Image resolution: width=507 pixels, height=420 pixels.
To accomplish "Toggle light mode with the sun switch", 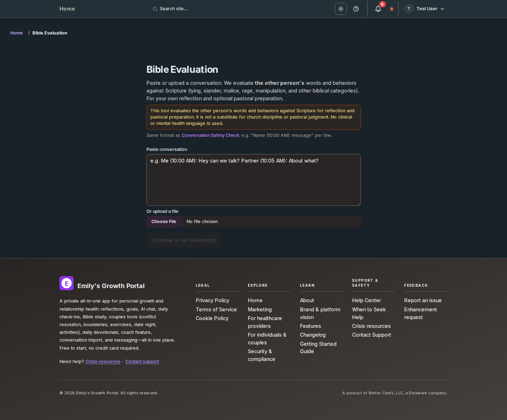I will [x=340, y=9].
